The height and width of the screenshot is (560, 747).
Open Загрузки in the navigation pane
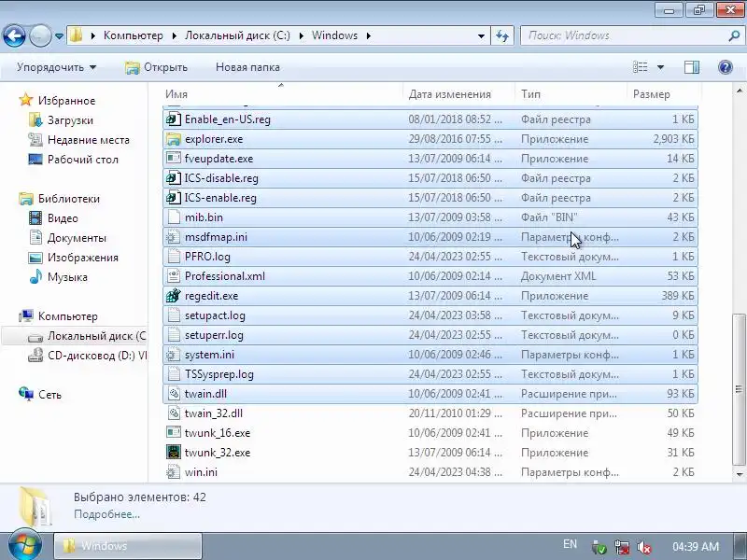70,120
